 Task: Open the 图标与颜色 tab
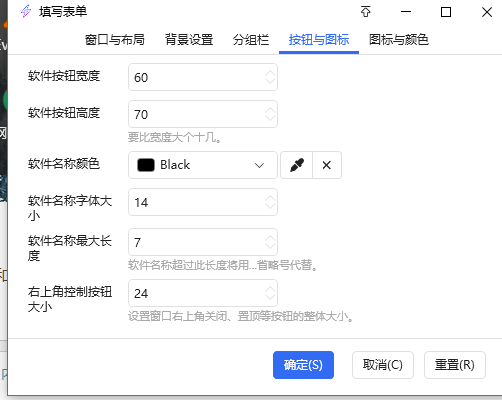pos(399,40)
